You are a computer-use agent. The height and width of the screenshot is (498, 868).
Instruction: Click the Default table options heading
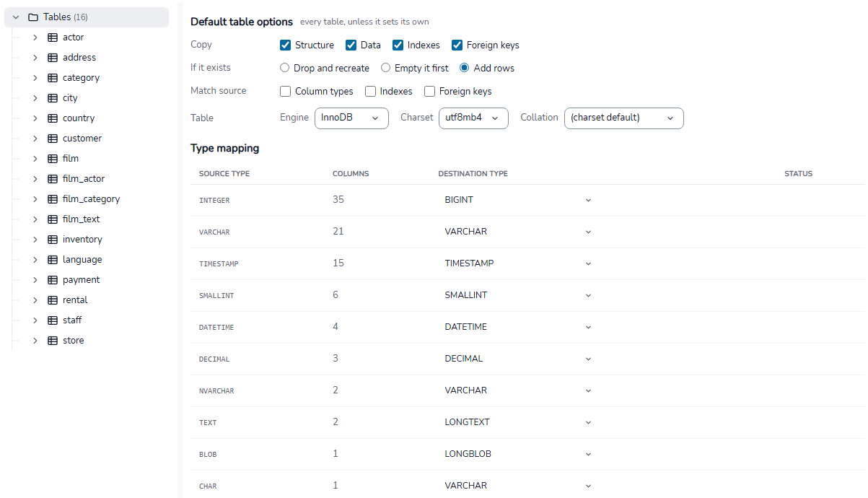tap(242, 22)
